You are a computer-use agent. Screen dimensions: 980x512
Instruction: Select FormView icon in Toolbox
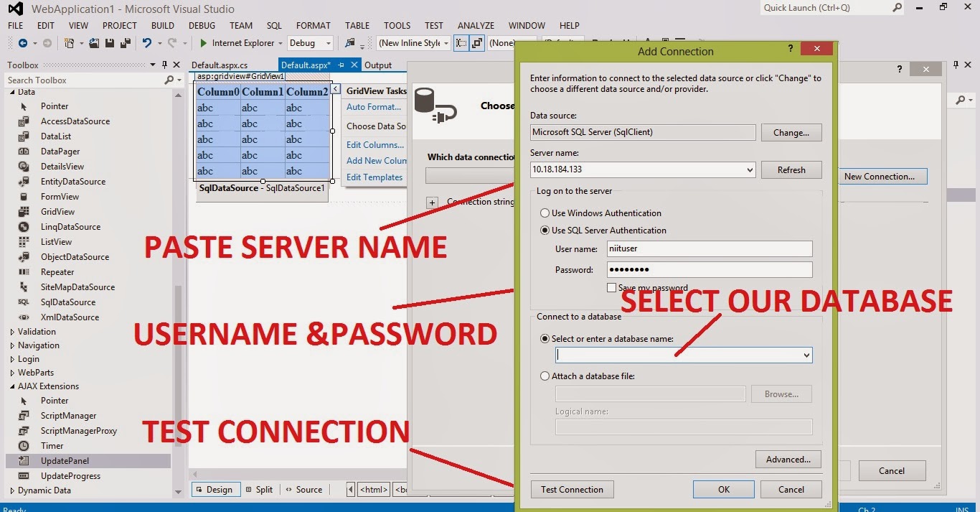pos(24,197)
